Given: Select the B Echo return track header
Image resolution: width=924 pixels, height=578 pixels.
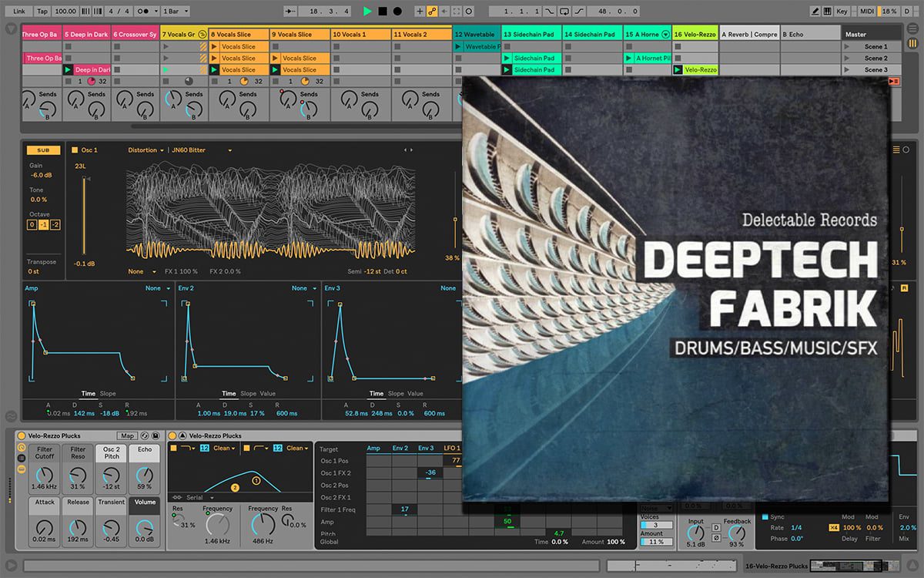Looking at the screenshot, I should 810,35.
